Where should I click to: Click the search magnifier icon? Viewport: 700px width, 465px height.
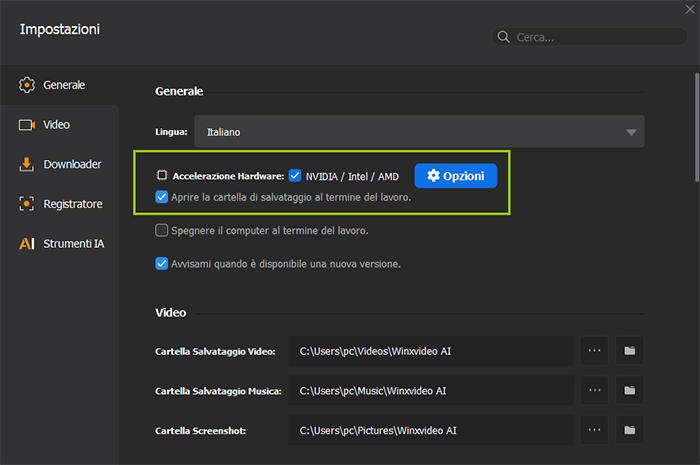(504, 37)
